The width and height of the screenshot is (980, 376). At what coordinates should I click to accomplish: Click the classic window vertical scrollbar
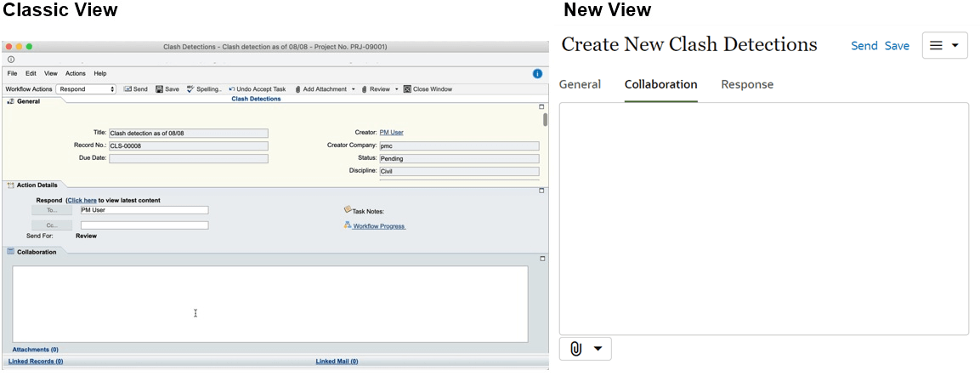pos(546,120)
